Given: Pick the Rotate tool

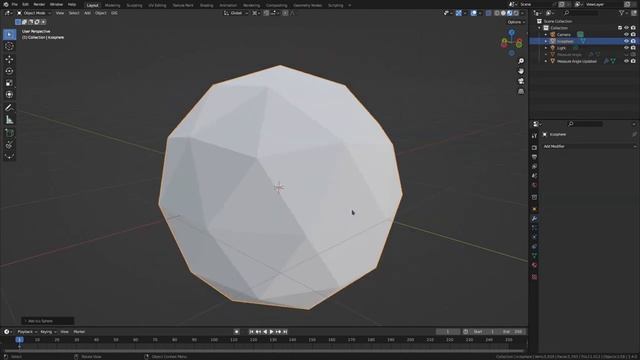Looking at the screenshot, I should pyautogui.click(x=9, y=71).
